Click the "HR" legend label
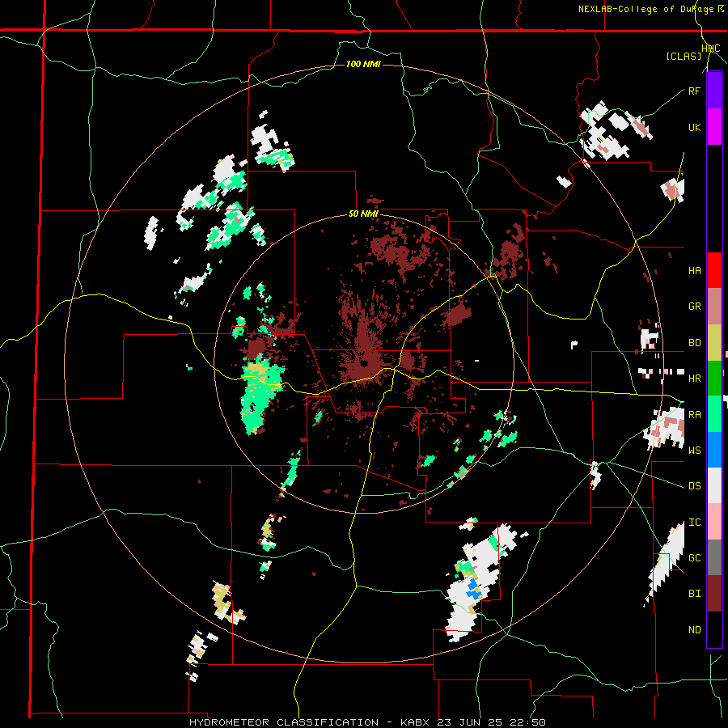 pos(694,379)
